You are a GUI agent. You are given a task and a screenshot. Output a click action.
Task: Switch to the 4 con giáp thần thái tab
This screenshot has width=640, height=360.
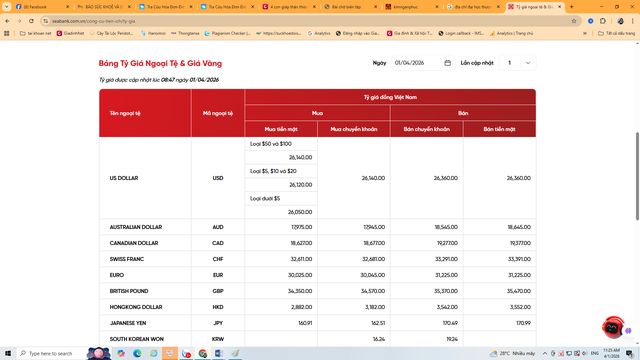(x=289, y=7)
